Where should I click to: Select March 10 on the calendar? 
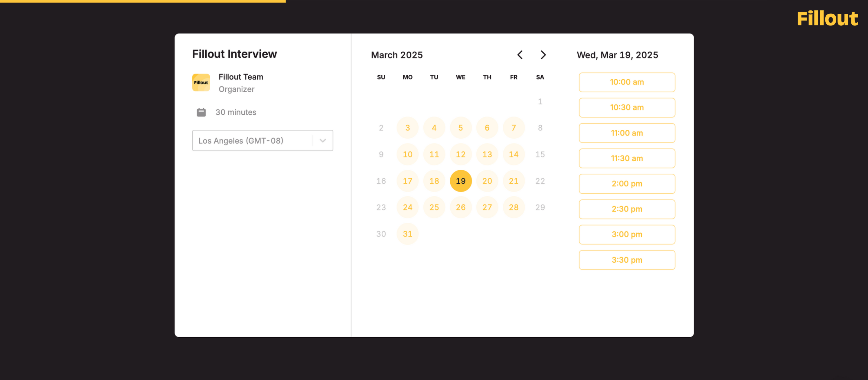click(x=407, y=154)
